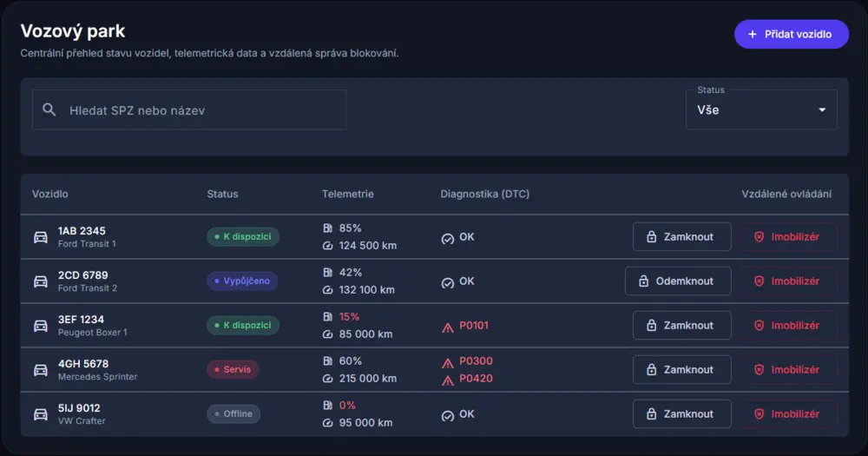Click car icon for VW Crafter row
Image resolution: width=868 pixels, height=456 pixels.
point(40,414)
